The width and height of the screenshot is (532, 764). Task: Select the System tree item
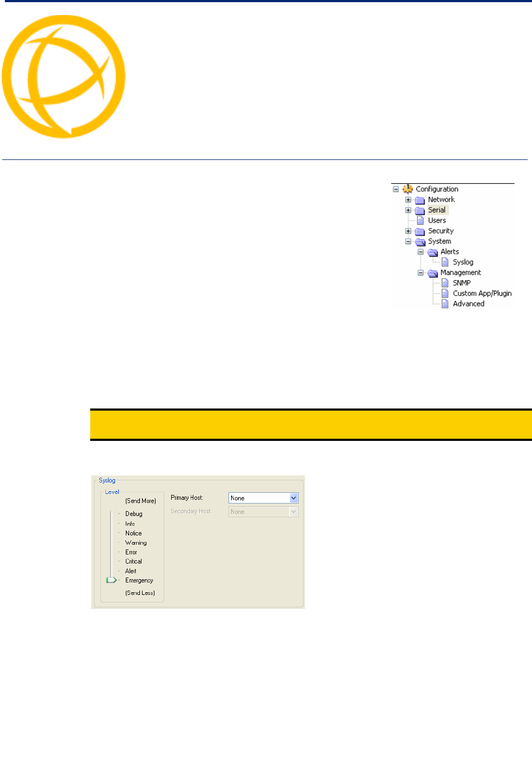click(x=440, y=242)
